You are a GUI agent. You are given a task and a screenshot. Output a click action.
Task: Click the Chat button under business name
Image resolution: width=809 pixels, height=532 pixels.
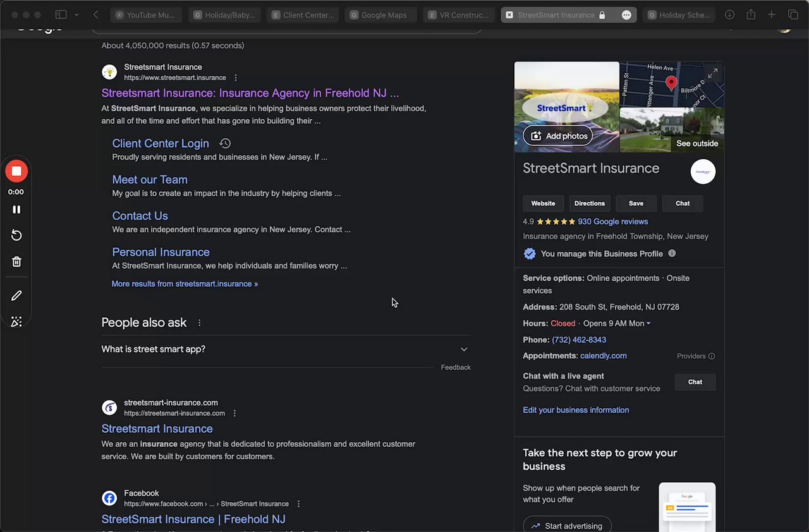[x=683, y=203]
